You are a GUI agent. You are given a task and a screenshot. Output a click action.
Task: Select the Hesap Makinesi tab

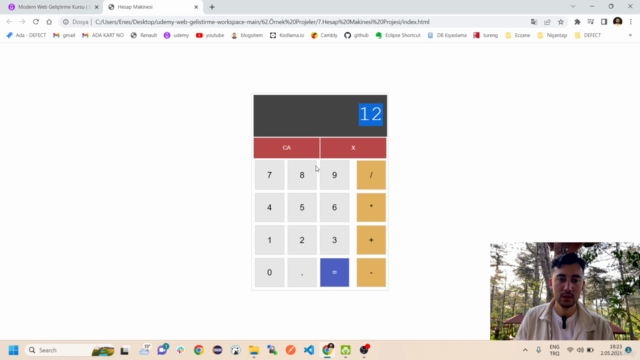click(x=153, y=7)
